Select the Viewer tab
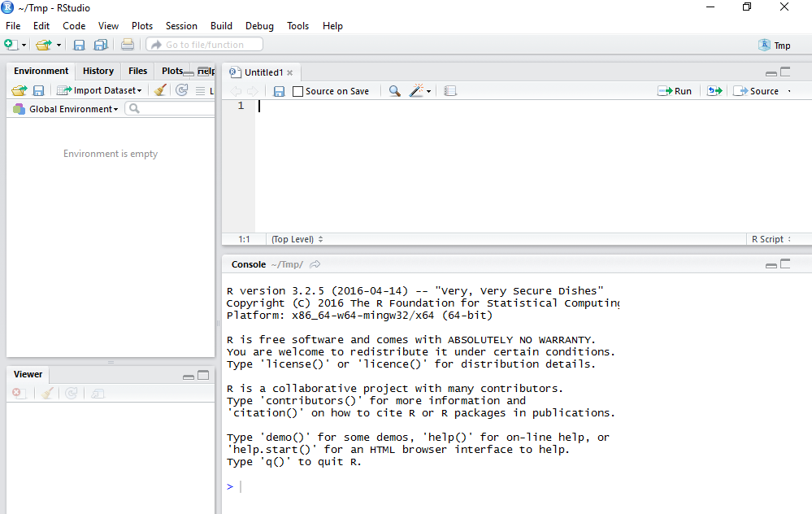The image size is (812, 514). pyautogui.click(x=28, y=374)
